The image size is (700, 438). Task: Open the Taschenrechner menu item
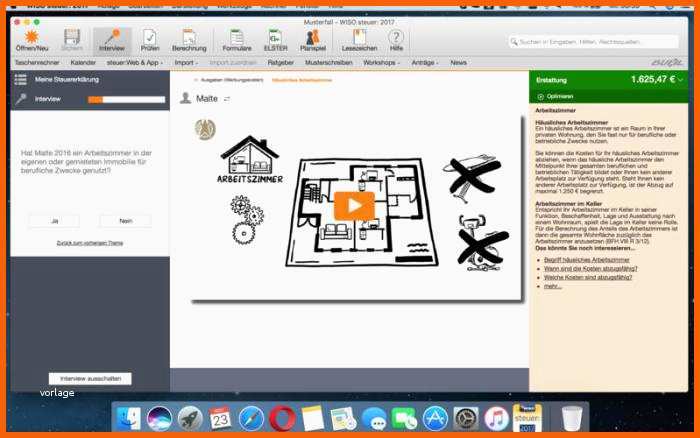point(37,62)
